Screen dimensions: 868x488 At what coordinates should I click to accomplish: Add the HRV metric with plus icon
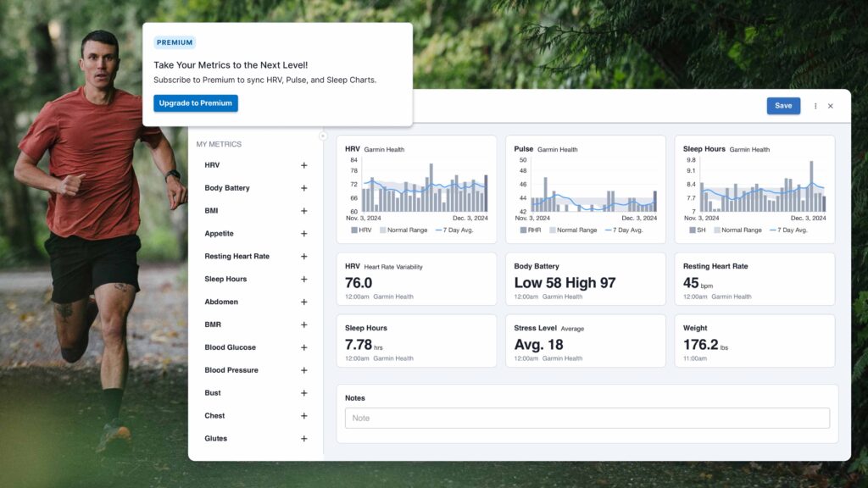coord(304,165)
